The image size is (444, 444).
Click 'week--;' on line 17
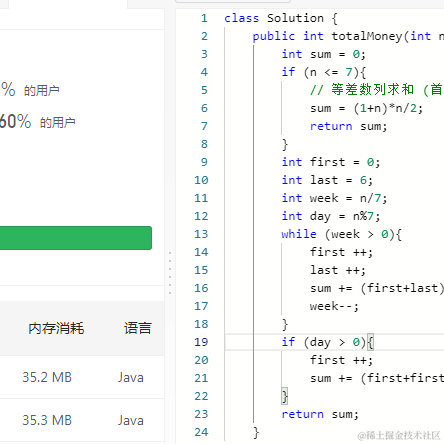(x=334, y=306)
